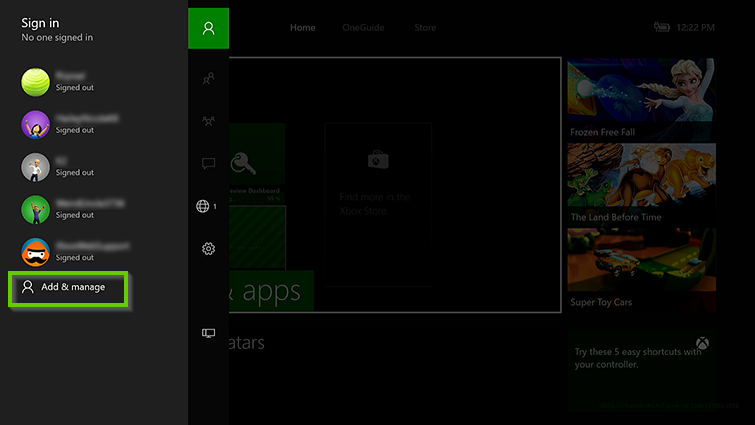Open the Frozen Free Fall tile
The height and width of the screenshot is (425, 755).
(641, 100)
